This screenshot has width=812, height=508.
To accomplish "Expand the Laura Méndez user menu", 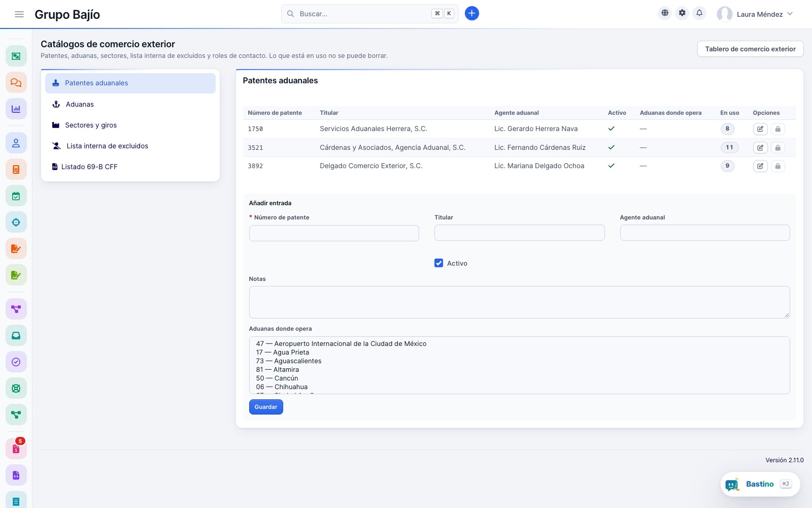I will click(x=755, y=14).
